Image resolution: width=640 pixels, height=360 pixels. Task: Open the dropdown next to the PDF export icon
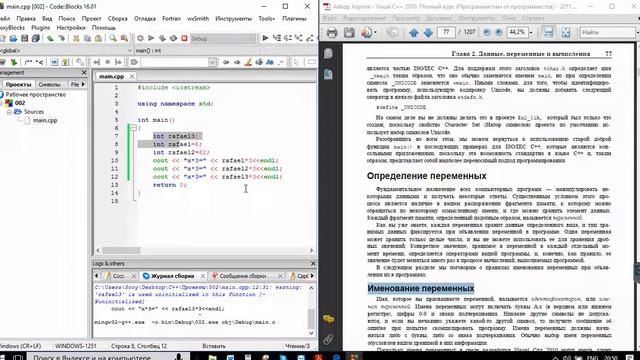click(375, 32)
